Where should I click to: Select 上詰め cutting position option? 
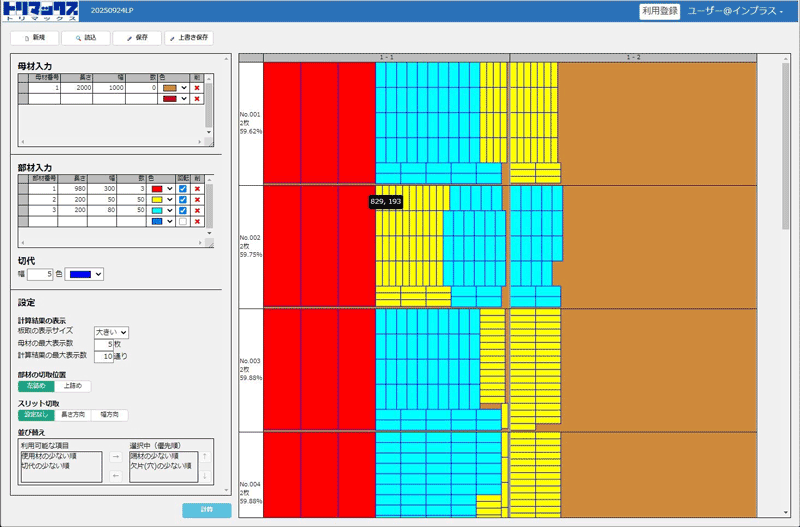point(74,386)
